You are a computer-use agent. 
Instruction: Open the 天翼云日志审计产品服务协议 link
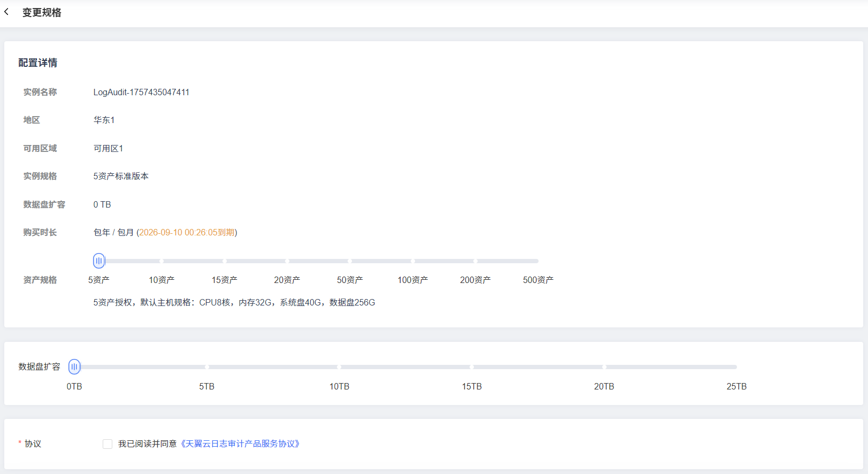click(240, 444)
